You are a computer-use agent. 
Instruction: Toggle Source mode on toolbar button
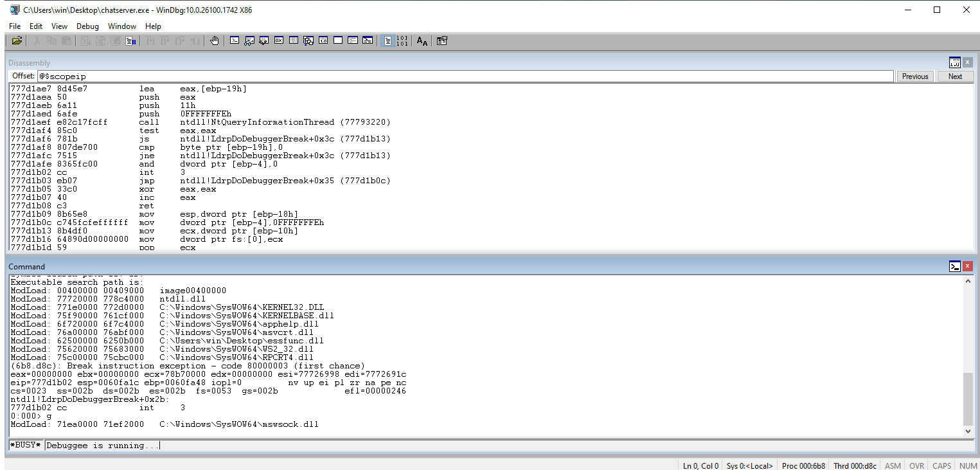pyautogui.click(x=388, y=41)
